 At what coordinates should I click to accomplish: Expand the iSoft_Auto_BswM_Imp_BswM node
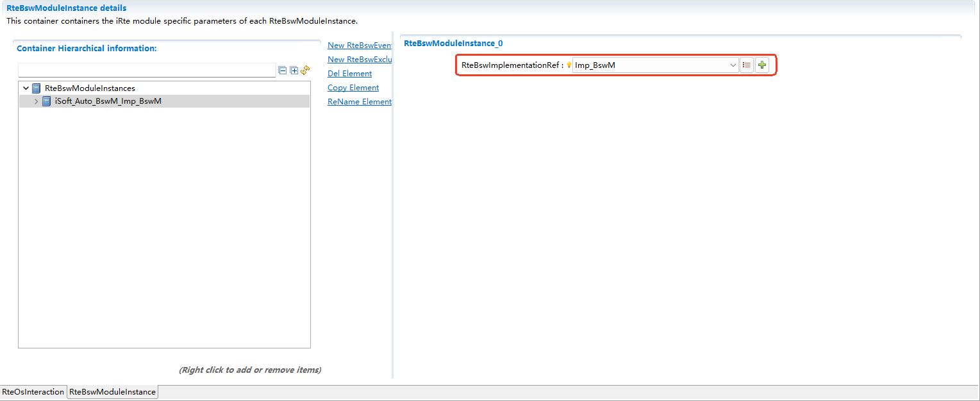click(36, 101)
